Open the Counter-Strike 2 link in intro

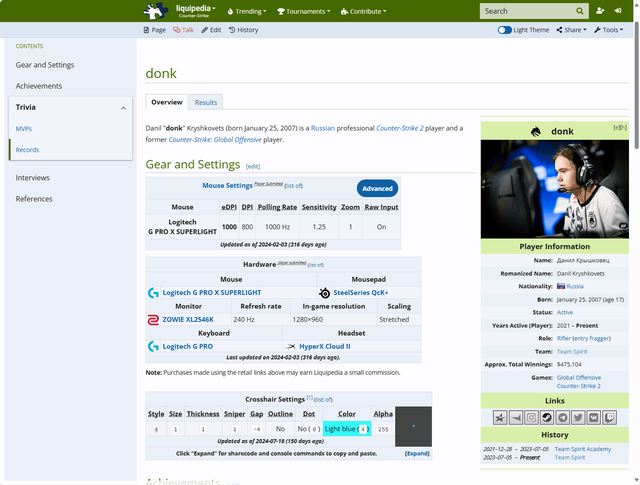pos(400,128)
